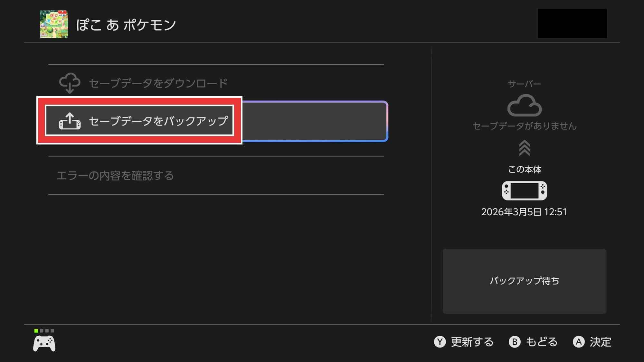
Task: Click the server cloud icon
Action: (524, 105)
